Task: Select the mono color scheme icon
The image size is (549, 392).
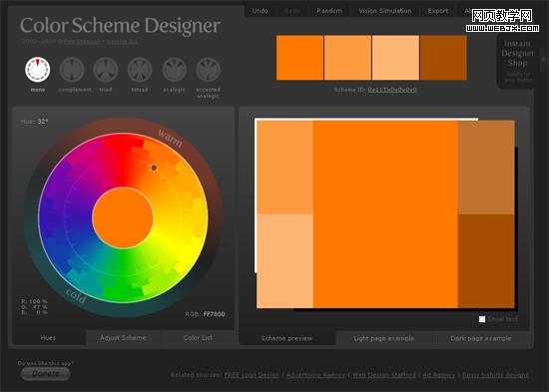Action: coord(38,69)
